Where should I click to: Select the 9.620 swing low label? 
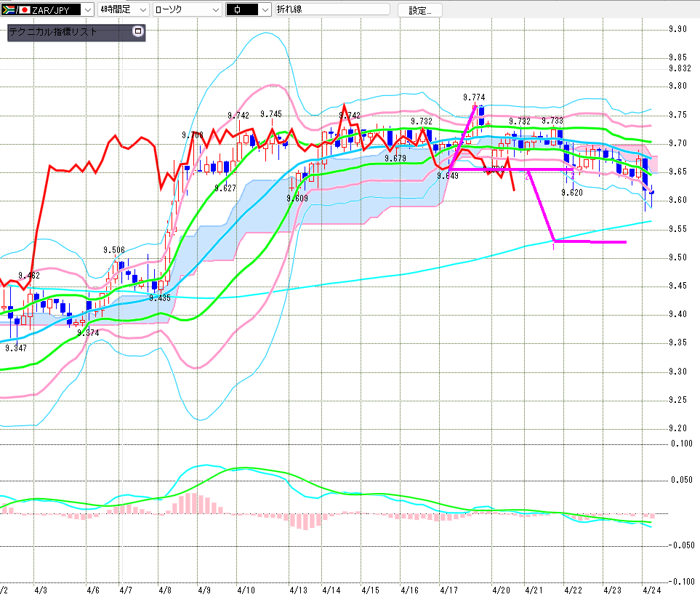pos(572,193)
